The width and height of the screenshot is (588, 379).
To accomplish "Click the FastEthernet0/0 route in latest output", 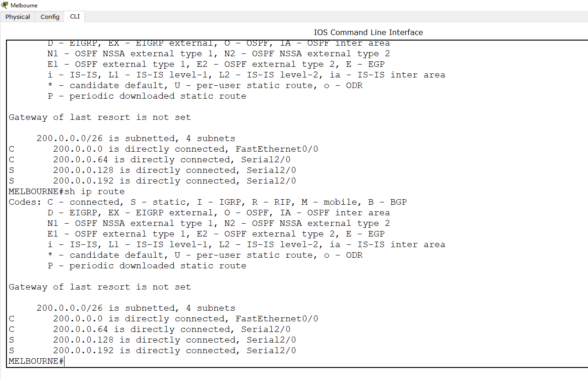I will (x=185, y=319).
